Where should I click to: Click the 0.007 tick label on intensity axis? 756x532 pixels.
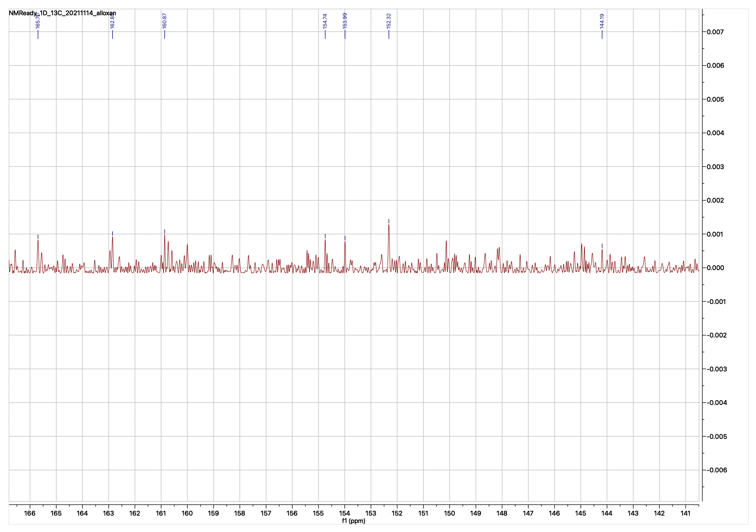(x=715, y=32)
